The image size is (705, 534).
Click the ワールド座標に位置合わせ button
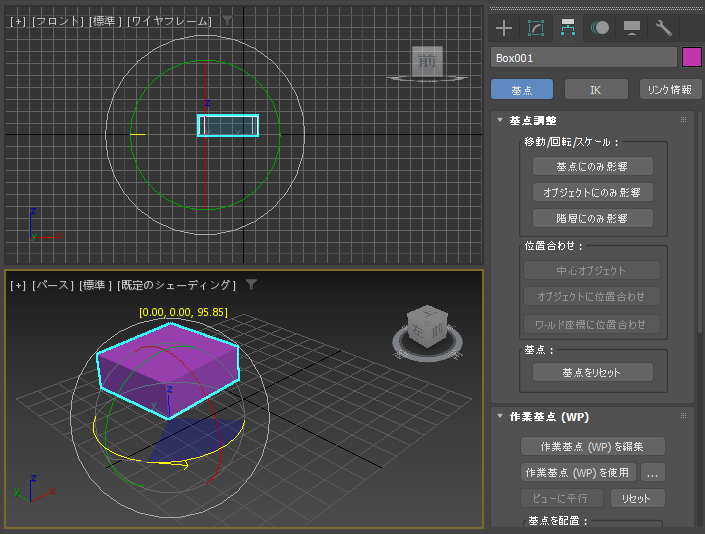[592, 324]
